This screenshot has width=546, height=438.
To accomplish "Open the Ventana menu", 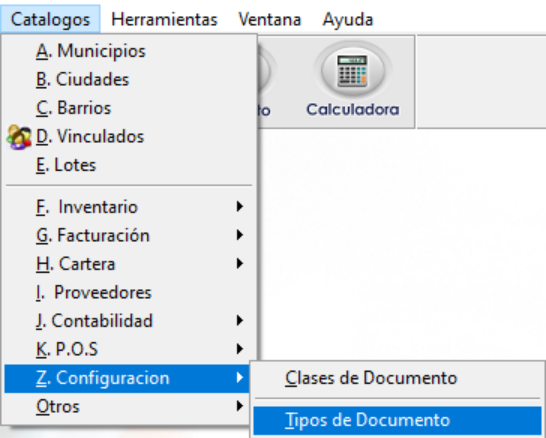I will [x=270, y=19].
